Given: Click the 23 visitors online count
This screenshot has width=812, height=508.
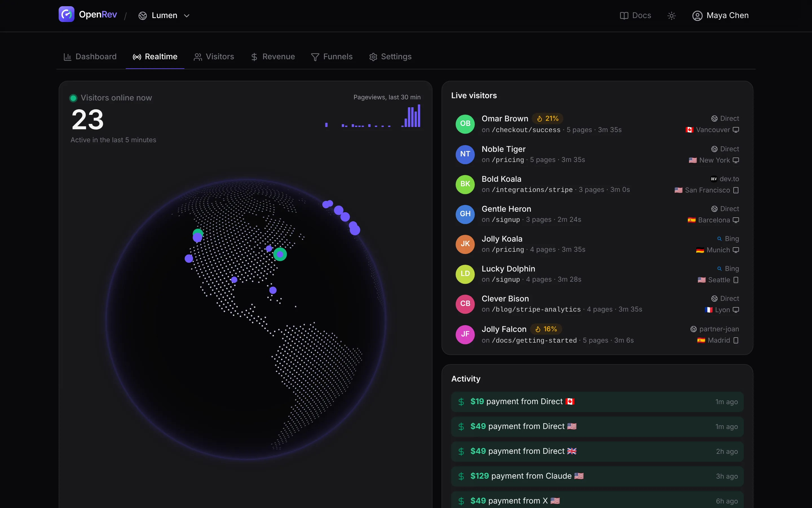Looking at the screenshot, I should coord(88,120).
